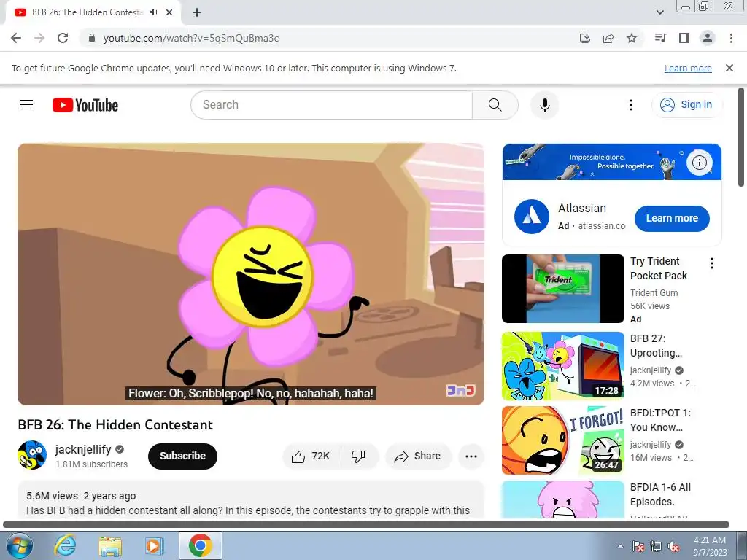Dismiss Chrome update notification bar
Image resolution: width=747 pixels, height=560 pixels.
pyautogui.click(x=729, y=68)
